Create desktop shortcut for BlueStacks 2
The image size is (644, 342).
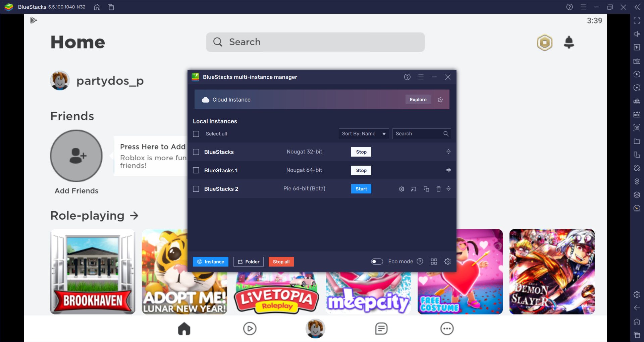pyautogui.click(x=414, y=189)
